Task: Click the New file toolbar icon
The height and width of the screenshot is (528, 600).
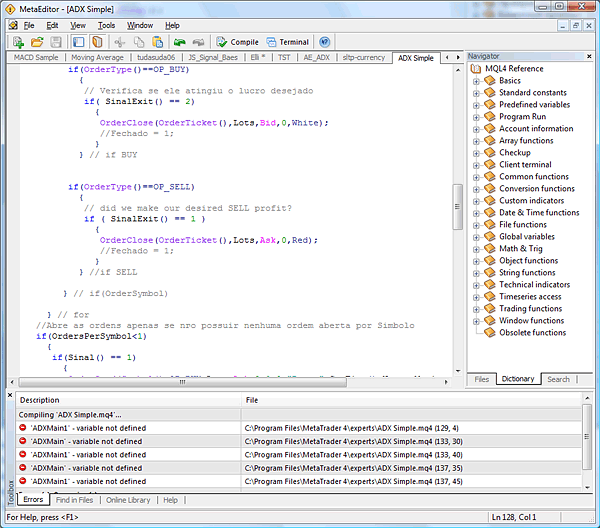Action: tap(17, 42)
